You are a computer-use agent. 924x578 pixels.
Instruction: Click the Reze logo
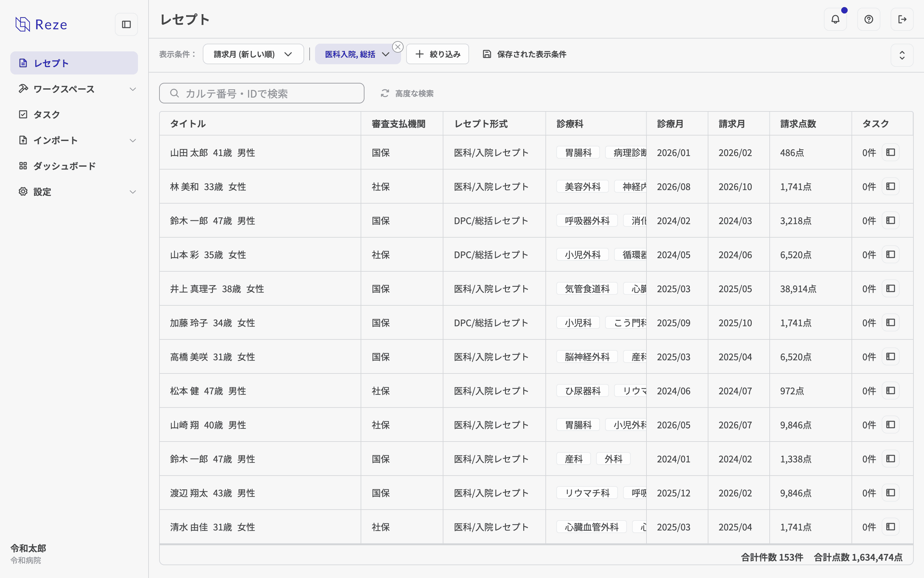coord(41,24)
